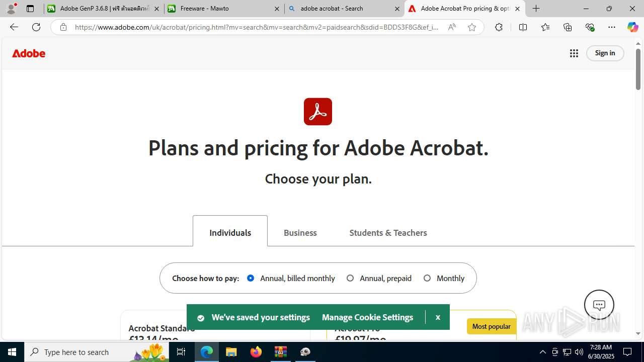The image size is (644, 362).
Task: Open Browser essentials
Action: coord(590,27)
